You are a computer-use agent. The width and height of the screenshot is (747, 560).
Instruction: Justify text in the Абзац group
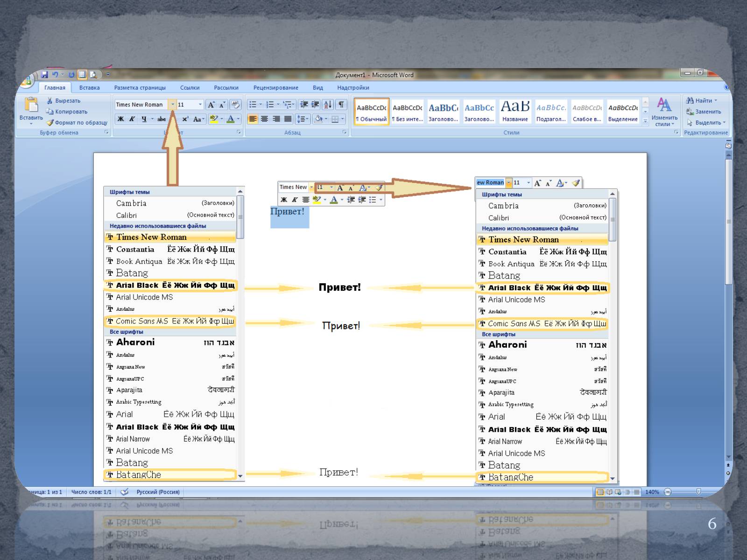coord(288,119)
